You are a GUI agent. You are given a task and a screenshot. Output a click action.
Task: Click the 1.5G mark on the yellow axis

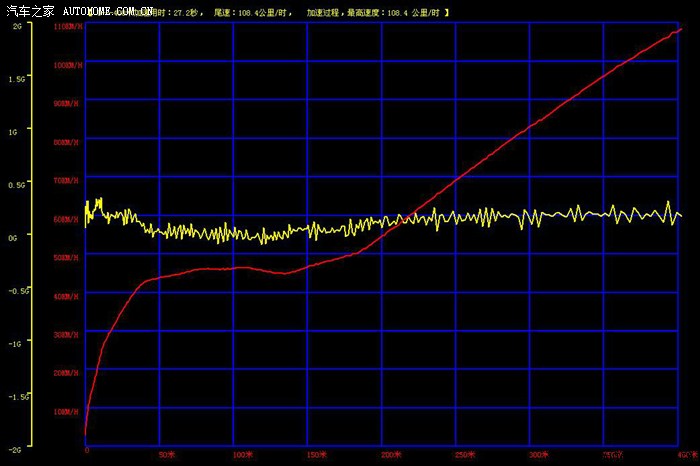[x=16, y=78]
